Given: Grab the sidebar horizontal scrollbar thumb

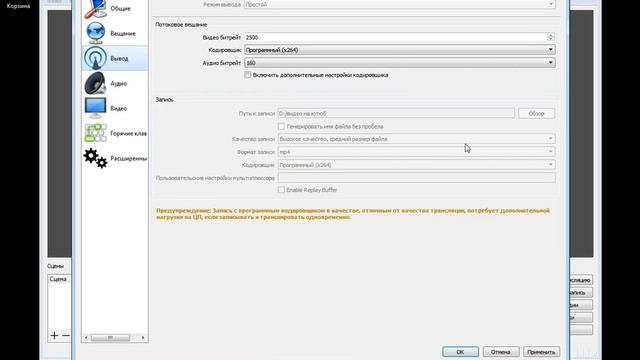Looking at the screenshot, I should pos(110,338).
